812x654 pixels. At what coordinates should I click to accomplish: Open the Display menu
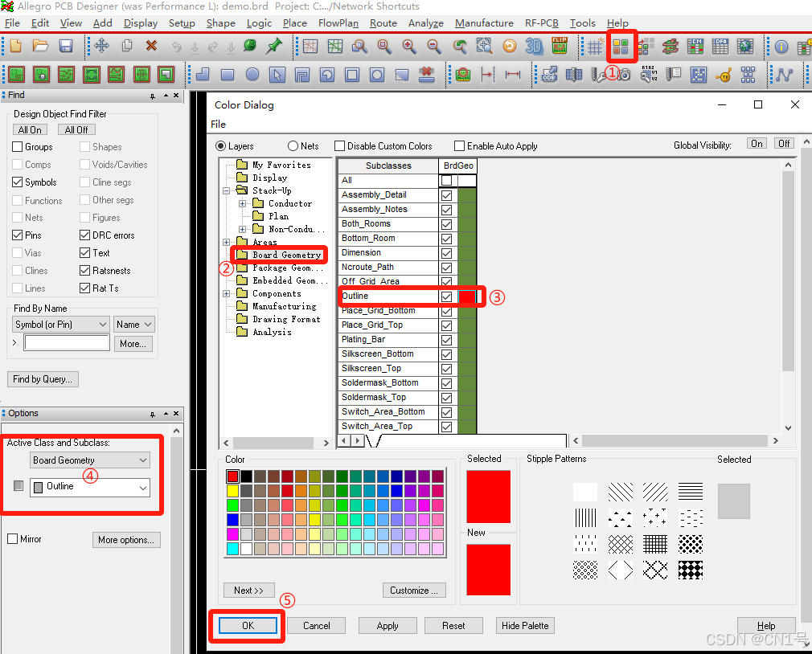pyautogui.click(x=141, y=23)
